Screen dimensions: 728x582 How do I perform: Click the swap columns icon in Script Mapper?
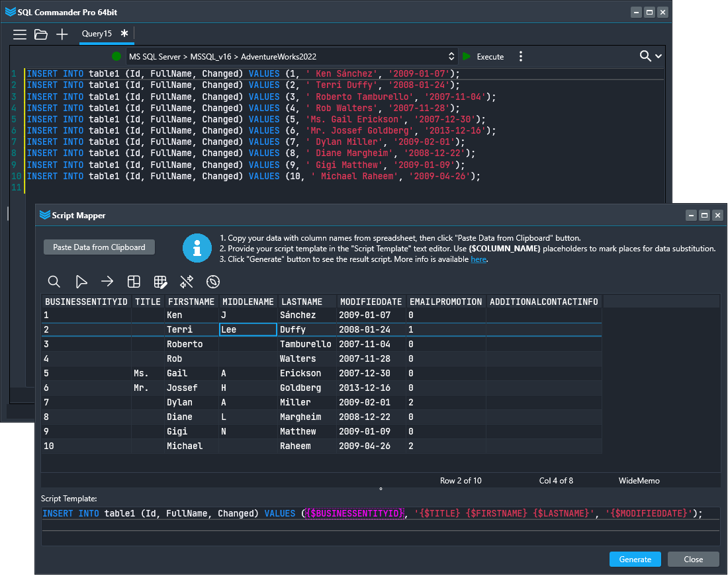point(186,282)
